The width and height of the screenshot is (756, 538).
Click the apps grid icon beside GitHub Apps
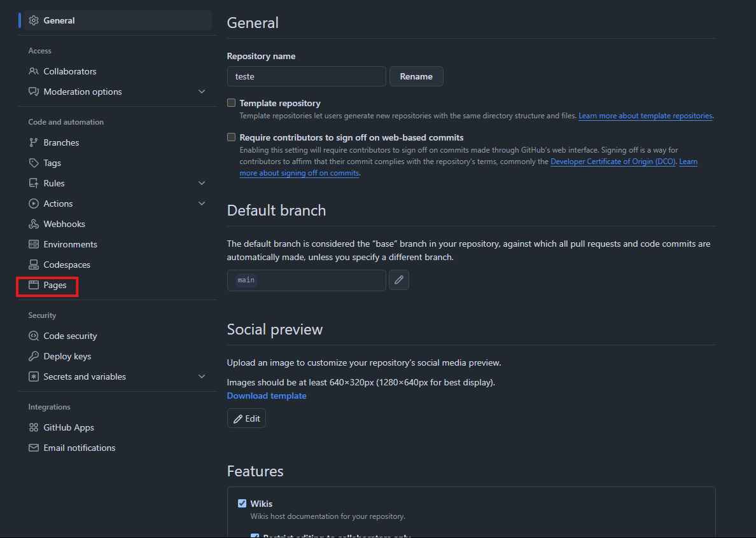pos(33,428)
